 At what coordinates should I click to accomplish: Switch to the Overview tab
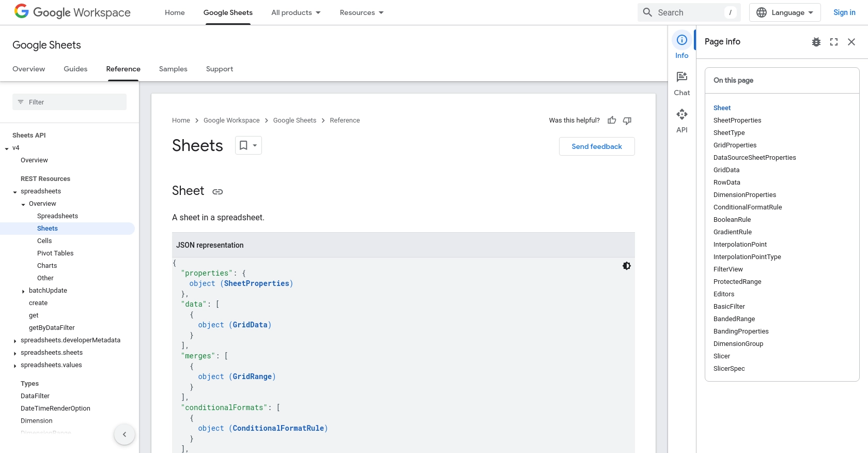pos(28,69)
